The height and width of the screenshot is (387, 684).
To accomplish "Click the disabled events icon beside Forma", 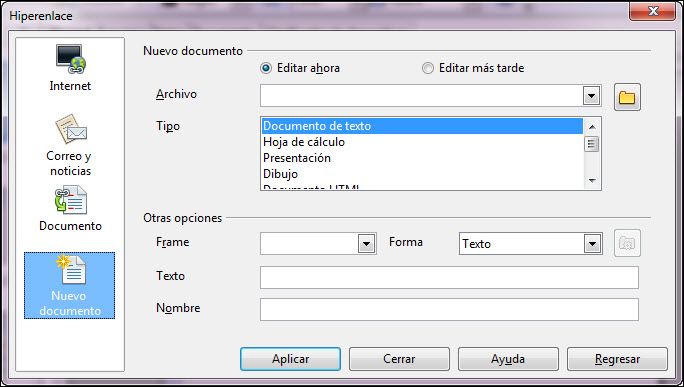I will 627,243.
